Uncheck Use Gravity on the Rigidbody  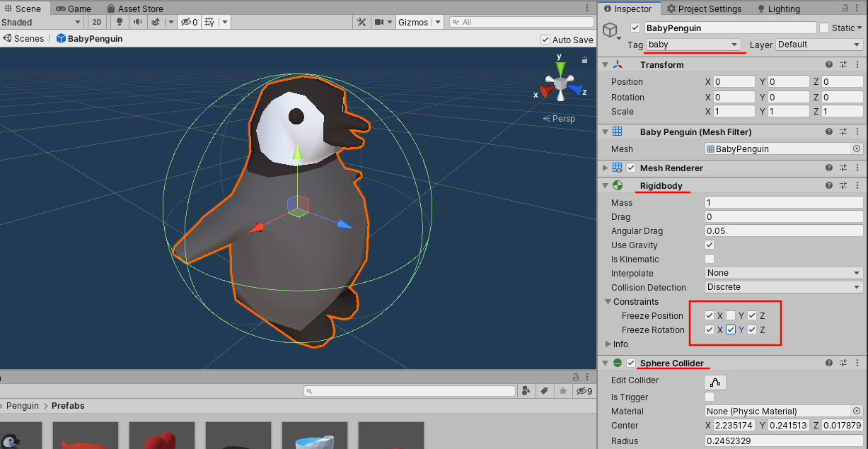coord(710,245)
